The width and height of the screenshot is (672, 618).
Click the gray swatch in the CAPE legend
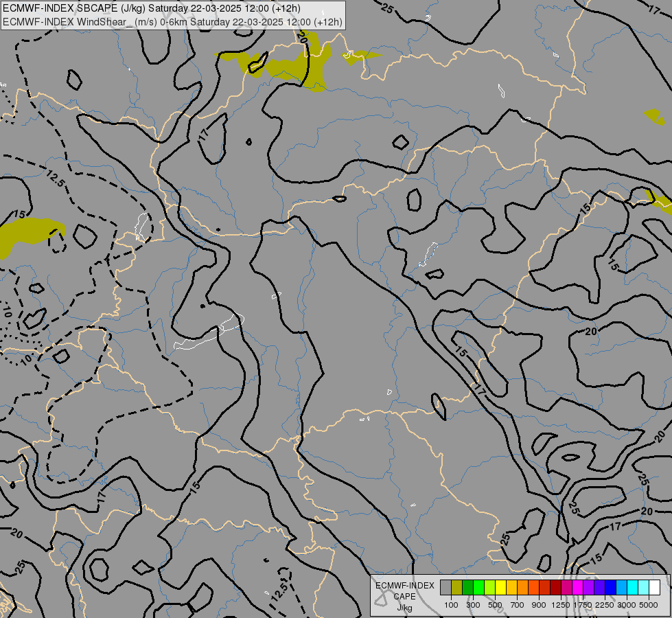(445, 587)
